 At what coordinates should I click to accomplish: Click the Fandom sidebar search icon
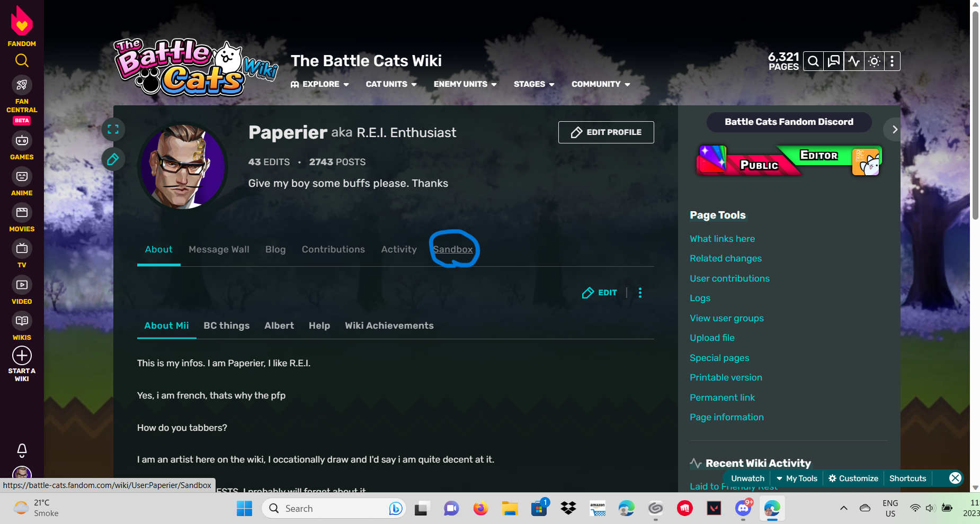[22, 60]
